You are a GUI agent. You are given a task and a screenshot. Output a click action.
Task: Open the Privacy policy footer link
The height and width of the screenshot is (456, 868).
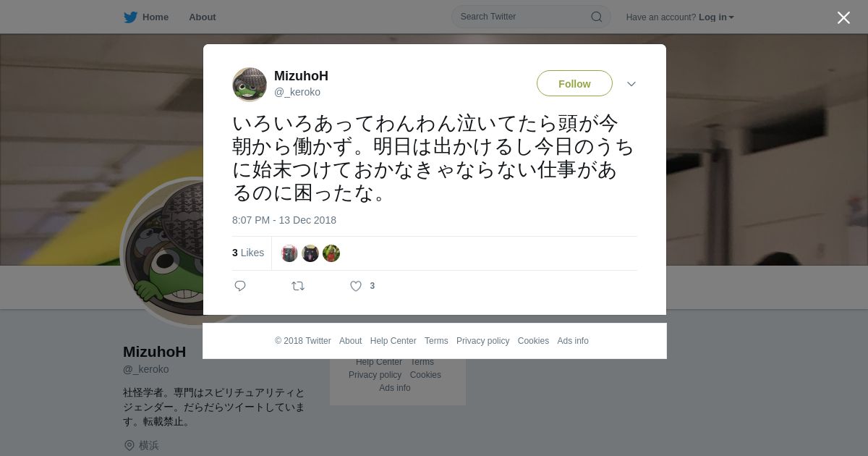pyautogui.click(x=482, y=341)
